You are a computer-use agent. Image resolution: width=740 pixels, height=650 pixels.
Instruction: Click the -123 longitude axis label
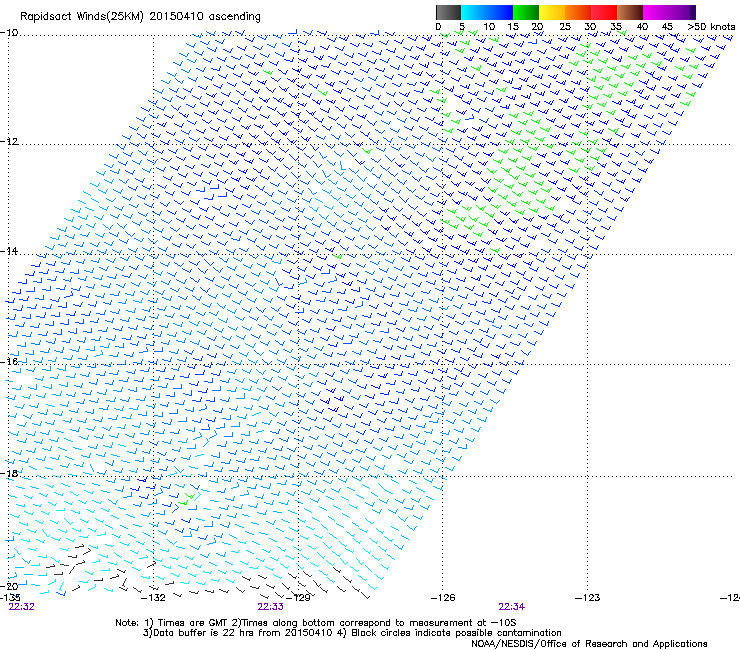[588, 598]
